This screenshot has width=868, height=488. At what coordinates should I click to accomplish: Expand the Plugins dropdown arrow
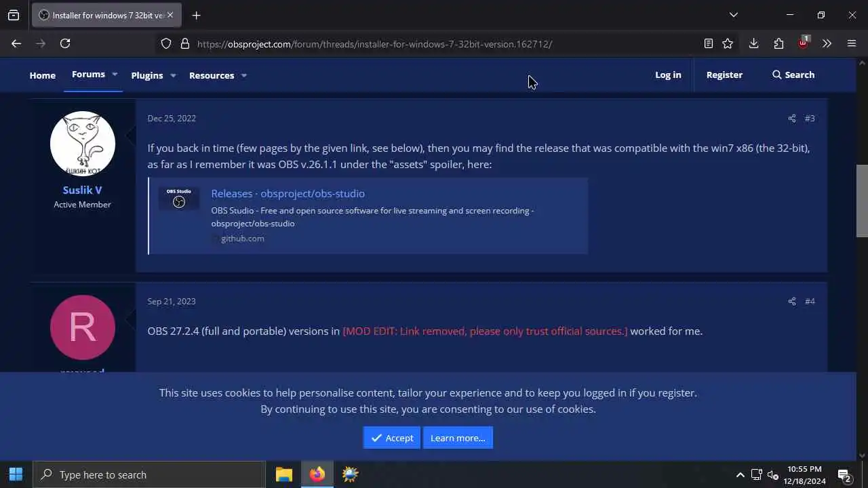(x=173, y=75)
